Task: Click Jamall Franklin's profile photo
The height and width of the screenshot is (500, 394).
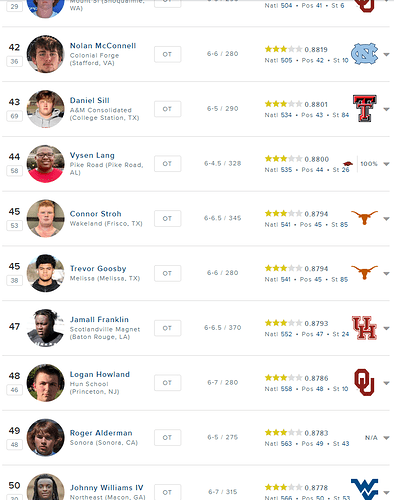Action: [45, 328]
